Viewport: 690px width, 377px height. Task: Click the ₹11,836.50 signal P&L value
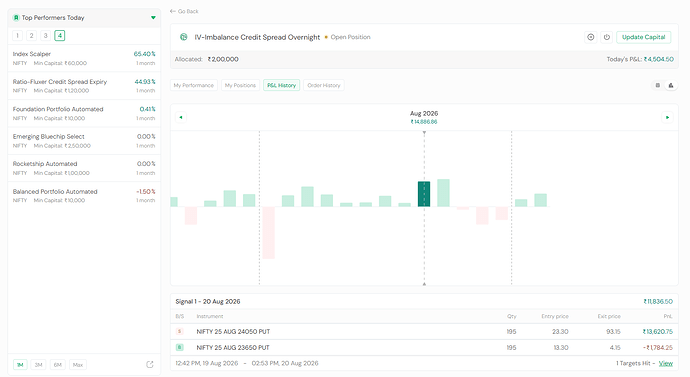coord(658,302)
